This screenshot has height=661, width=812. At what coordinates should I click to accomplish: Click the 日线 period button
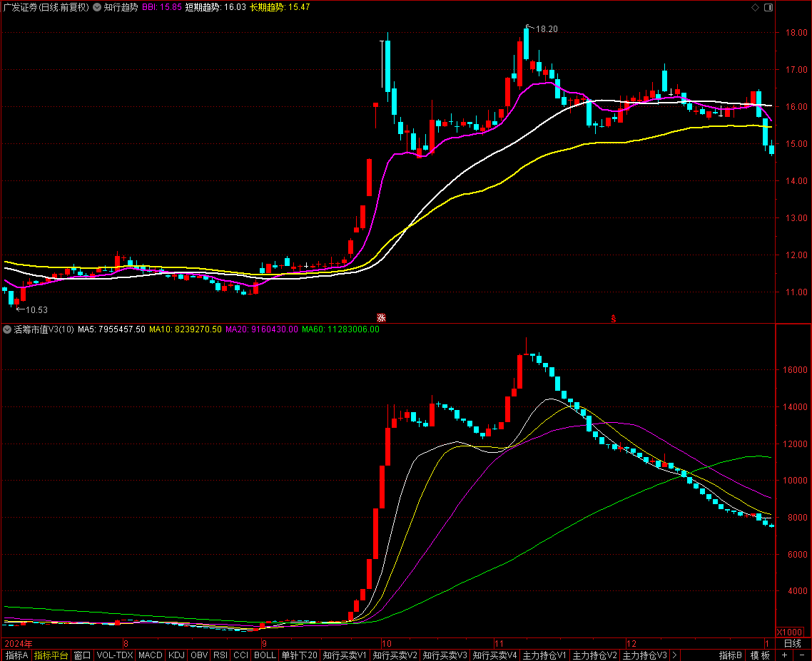coord(792,643)
